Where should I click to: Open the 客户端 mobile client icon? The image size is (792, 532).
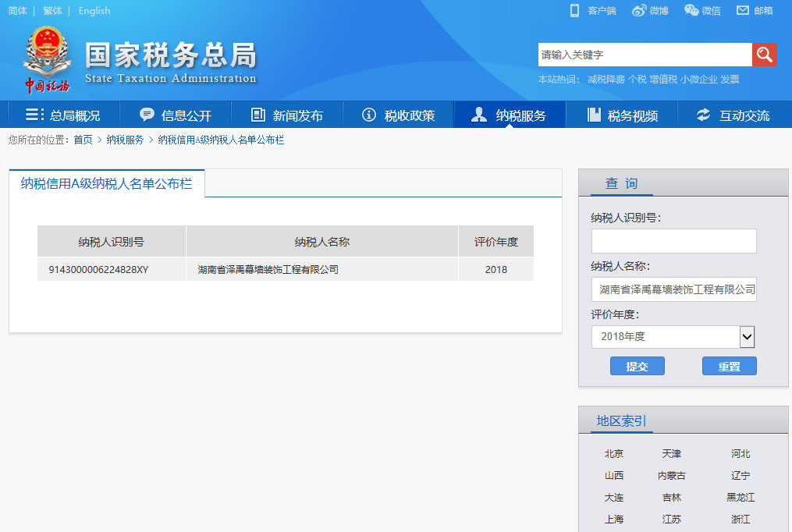pyautogui.click(x=575, y=10)
